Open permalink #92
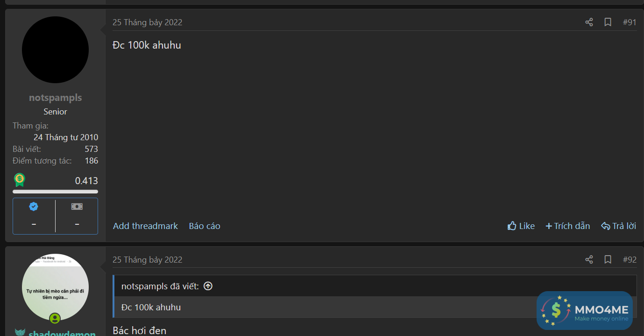Screen dimensions: 644x336 [x=630, y=259]
